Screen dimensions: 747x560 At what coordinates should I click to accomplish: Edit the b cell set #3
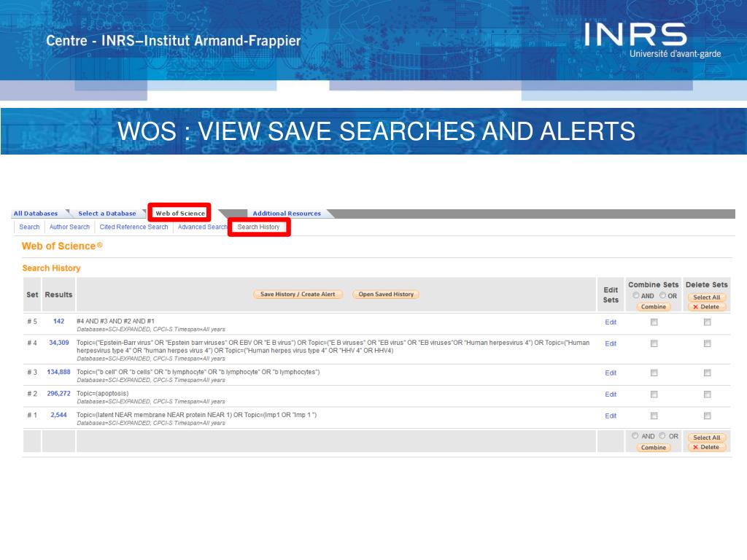tap(611, 373)
